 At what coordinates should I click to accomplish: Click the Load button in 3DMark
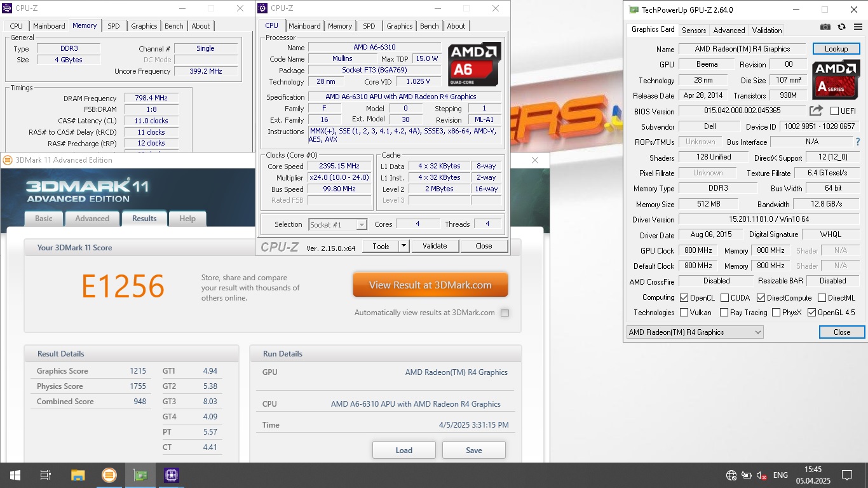point(404,450)
